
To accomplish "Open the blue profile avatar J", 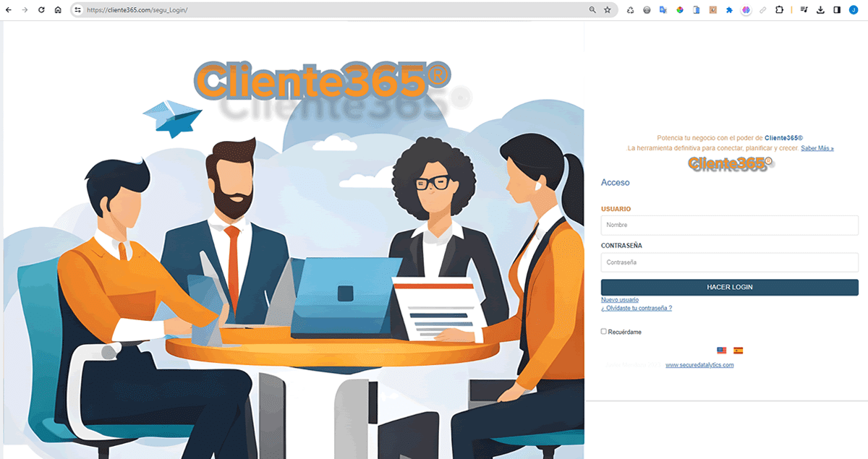I will [854, 10].
